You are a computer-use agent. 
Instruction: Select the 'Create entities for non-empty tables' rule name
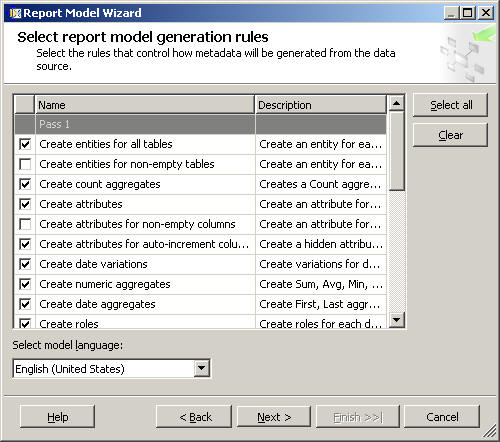[127, 164]
